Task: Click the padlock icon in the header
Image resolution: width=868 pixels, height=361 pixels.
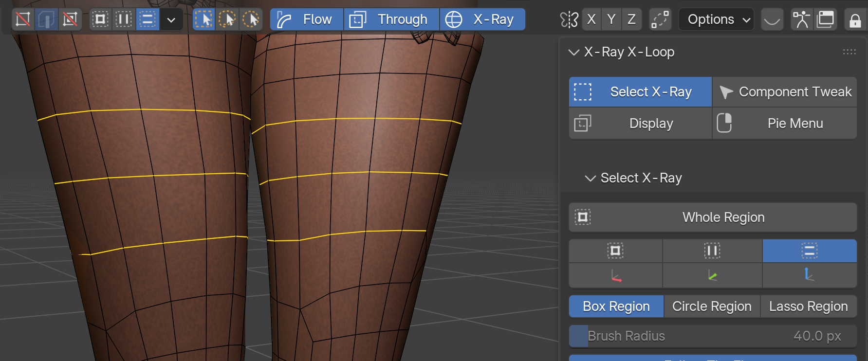Action: pyautogui.click(x=855, y=20)
